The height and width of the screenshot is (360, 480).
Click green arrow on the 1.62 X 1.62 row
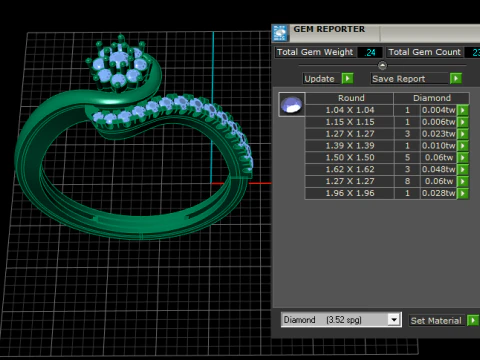(463, 169)
